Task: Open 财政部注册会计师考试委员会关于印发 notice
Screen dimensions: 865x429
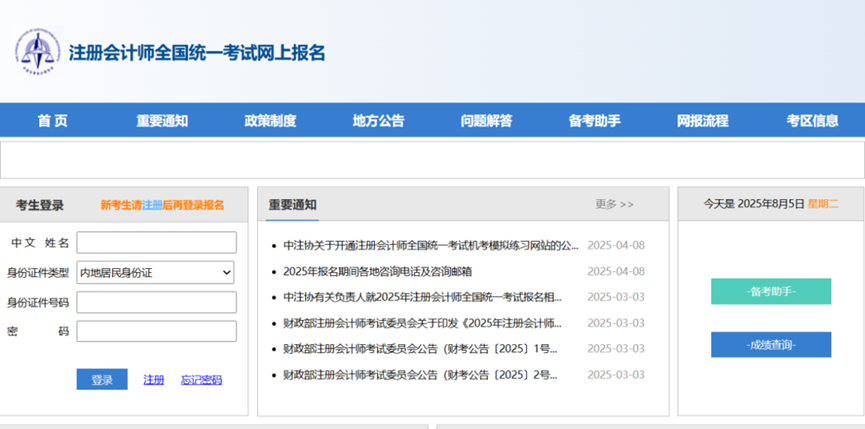Action: click(x=422, y=323)
